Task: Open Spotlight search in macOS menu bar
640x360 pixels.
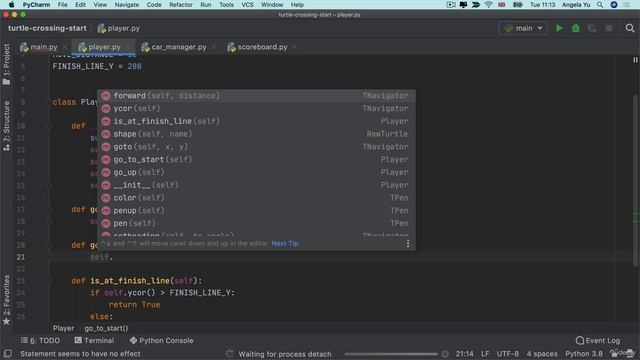Action: 600,4
